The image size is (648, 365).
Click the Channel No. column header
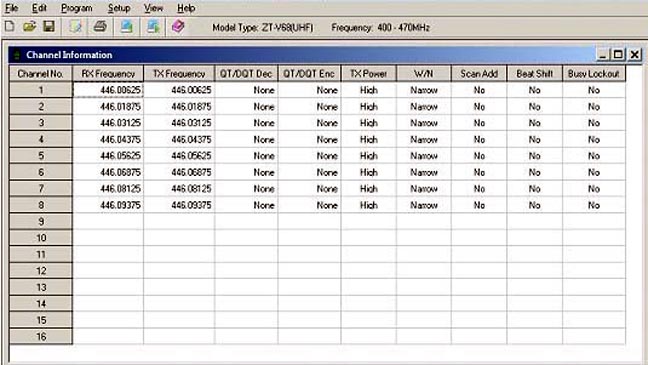[x=40, y=74]
